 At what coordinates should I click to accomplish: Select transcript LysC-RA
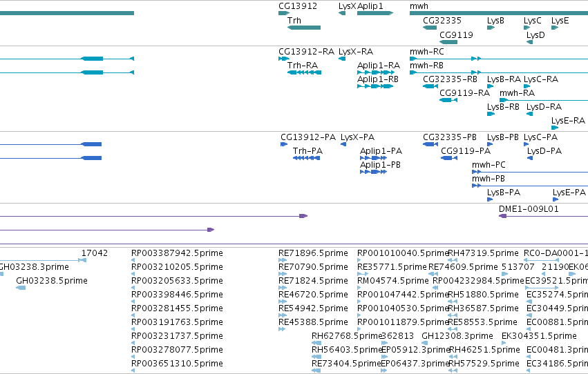541,79
